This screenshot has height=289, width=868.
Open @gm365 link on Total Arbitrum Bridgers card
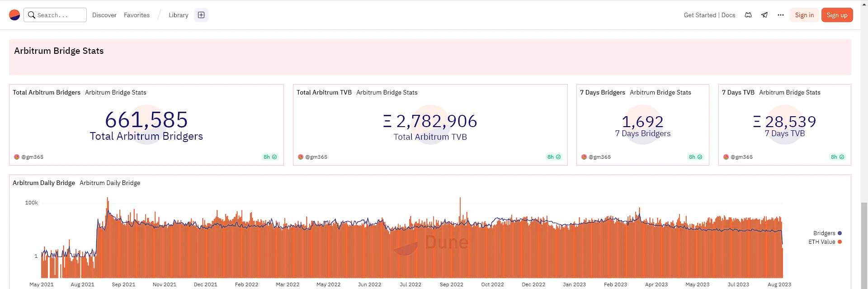click(x=32, y=157)
